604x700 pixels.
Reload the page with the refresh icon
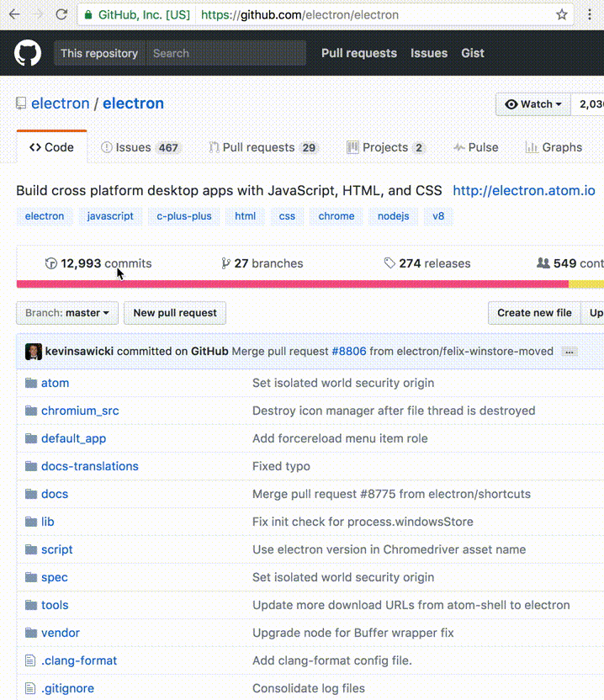point(61,15)
